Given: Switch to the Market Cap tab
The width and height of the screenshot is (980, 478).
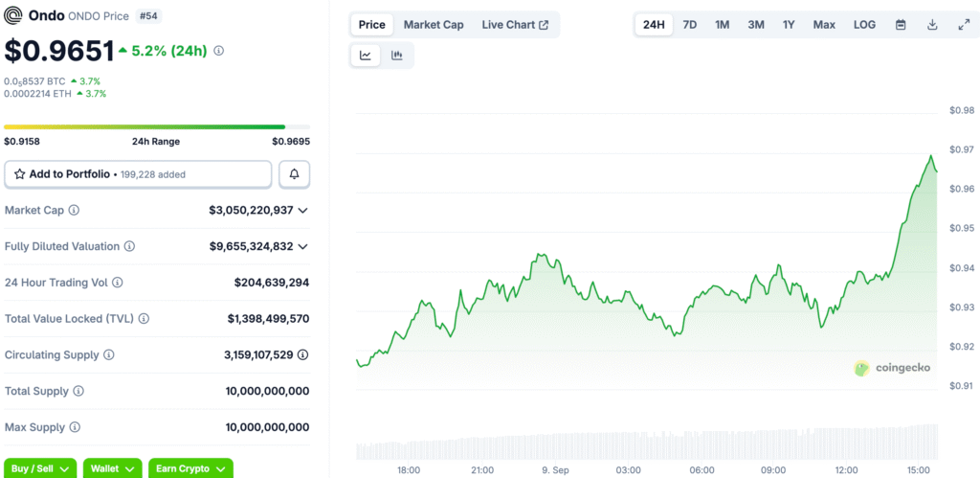Looking at the screenshot, I should point(434,25).
